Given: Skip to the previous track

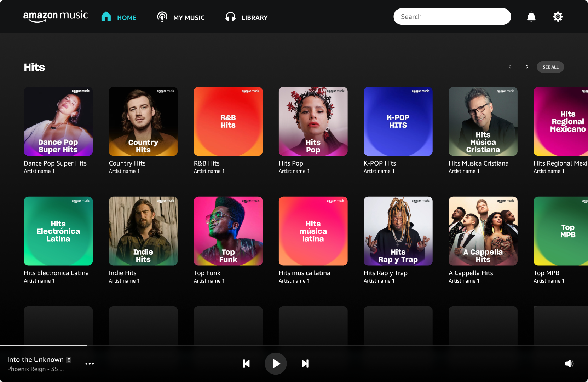Looking at the screenshot, I should [x=246, y=364].
